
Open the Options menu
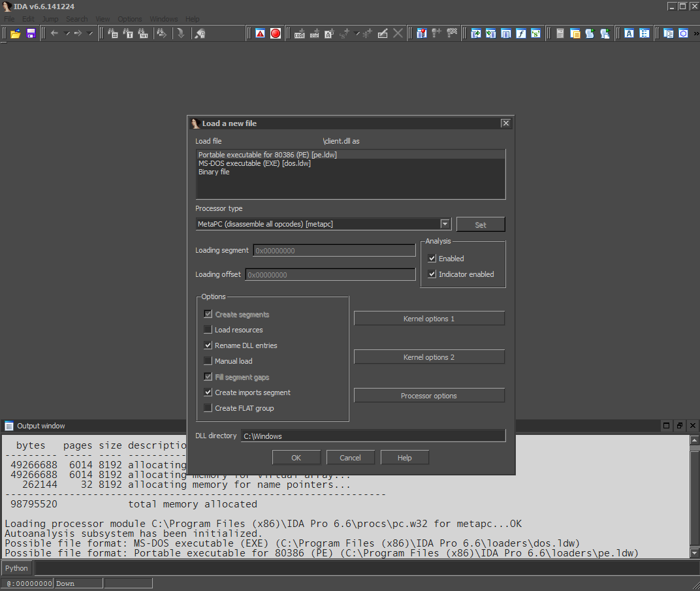click(130, 19)
